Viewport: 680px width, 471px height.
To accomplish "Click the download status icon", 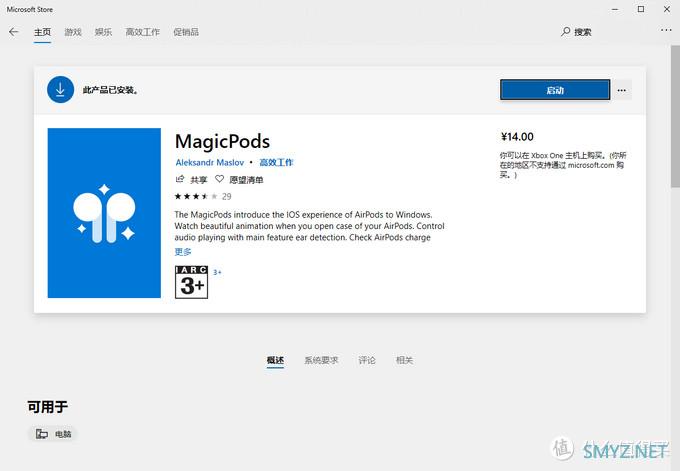I will tap(60, 90).
